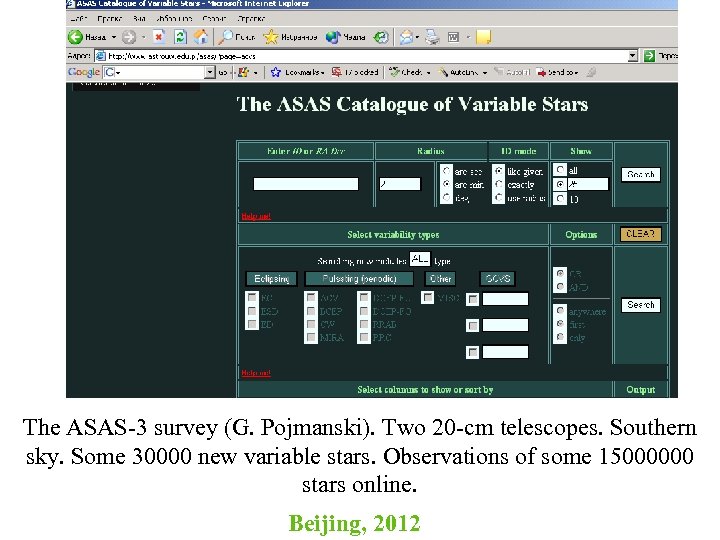Open the Google search box dropdown
Viewport: 720px width, 540px height.
point(210,72)
